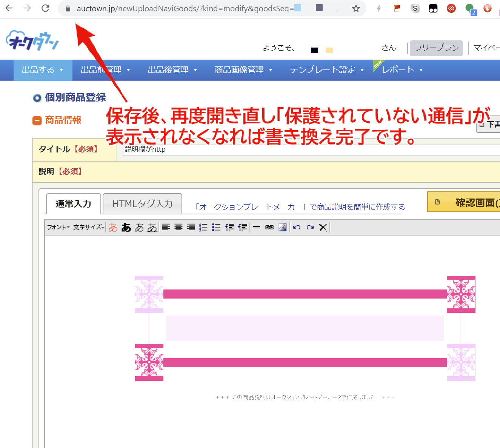The height and width of the screenshot is (448, 500).
Task: Insert an image with the picture icon
Action: (x=283, y=227)
